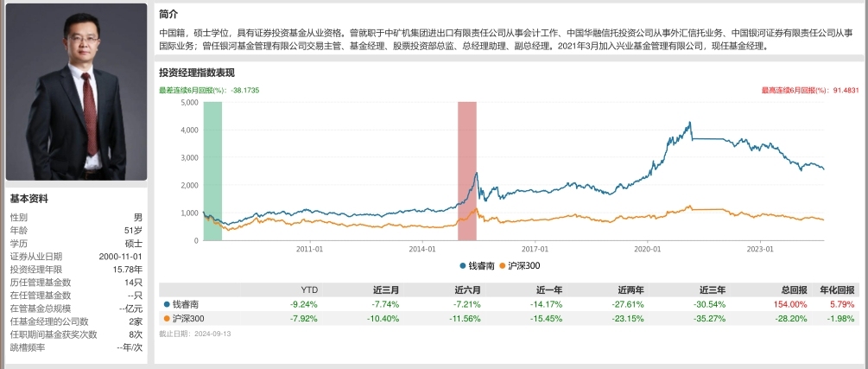The width and height of the screenshot is (868, 369).
Task: Click the 2020-01 date on chart axis
Action: tap(647, 248)
